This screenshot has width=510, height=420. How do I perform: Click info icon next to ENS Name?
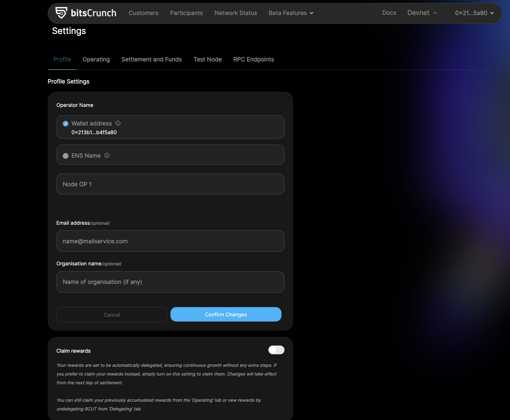[107, 155]
